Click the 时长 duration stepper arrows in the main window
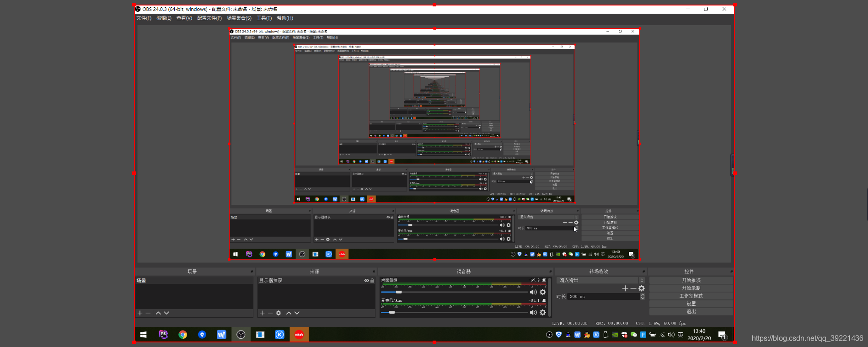 pyautogui.click(x=643, y=297)
